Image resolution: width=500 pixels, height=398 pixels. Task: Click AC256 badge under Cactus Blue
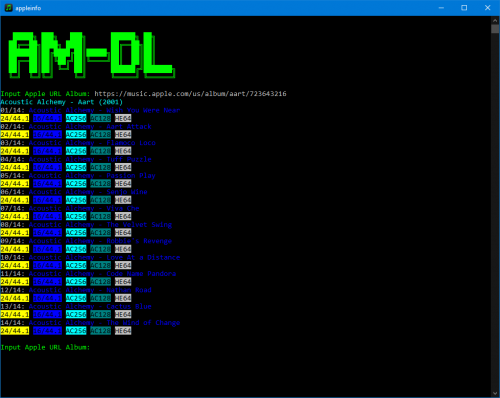(76, 314)
